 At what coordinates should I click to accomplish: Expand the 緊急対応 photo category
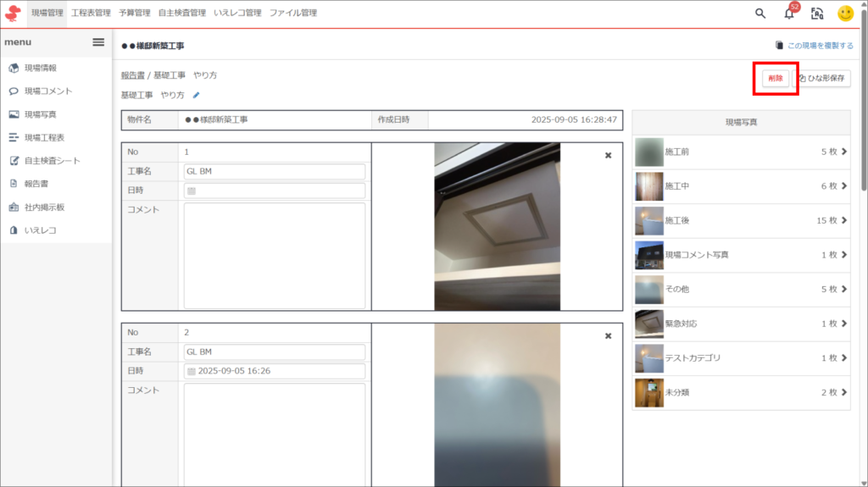coord(843,324)
